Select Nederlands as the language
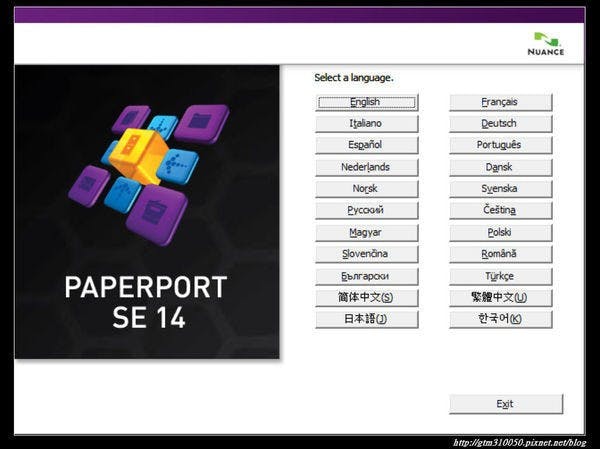The height and width of the screenshot is (449, 600). pos(367,167)
